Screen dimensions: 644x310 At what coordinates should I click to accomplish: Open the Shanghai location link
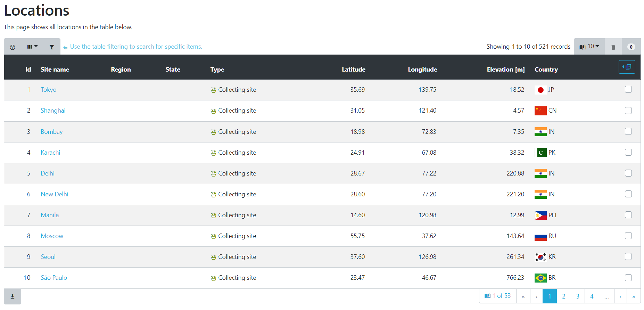pyautogui.click(x=53, y=111)
